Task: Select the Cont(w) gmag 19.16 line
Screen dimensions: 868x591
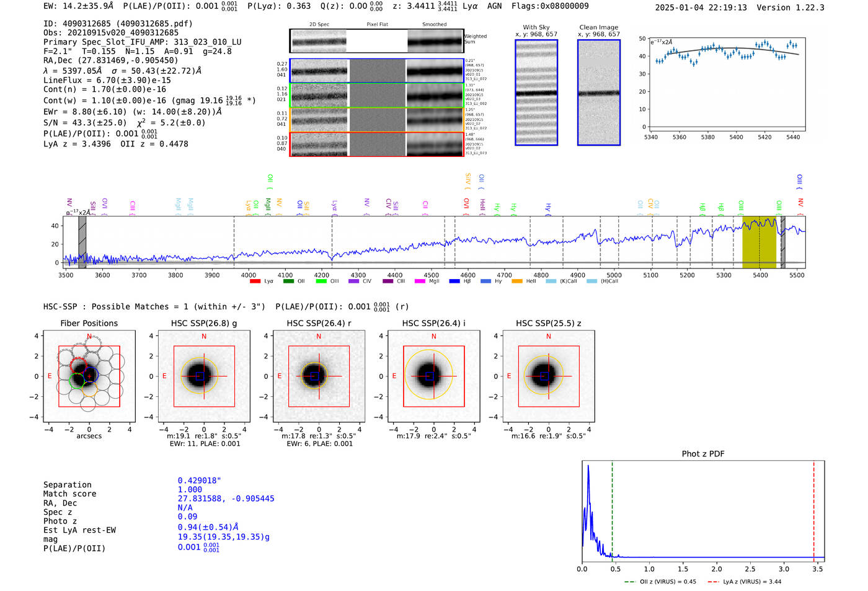Action: pyautogui.click(x=149, y=100)
